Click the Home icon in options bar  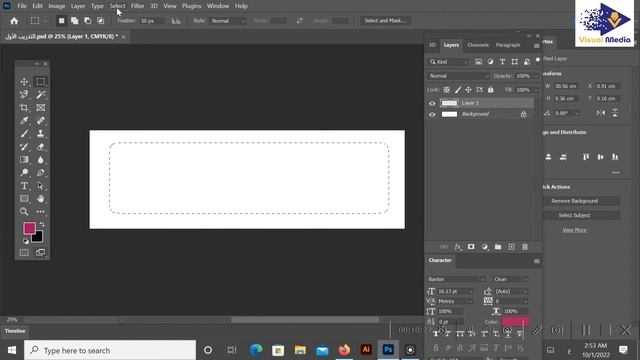[x=14, y=21]
